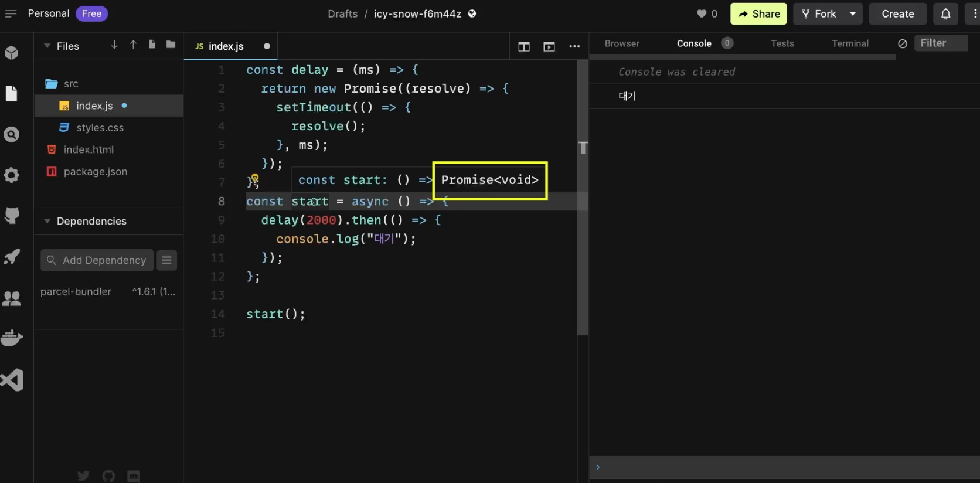
Task: Toggle the hamburger menu at top left
Action: pyautogui.click(x=11, y=13)
